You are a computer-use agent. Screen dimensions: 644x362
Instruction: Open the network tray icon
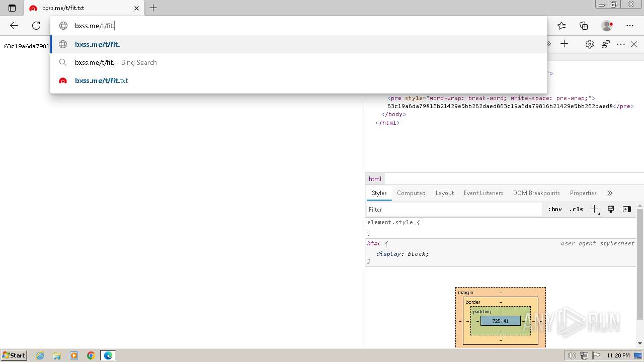pyautogui.click(x=584, y=355)
